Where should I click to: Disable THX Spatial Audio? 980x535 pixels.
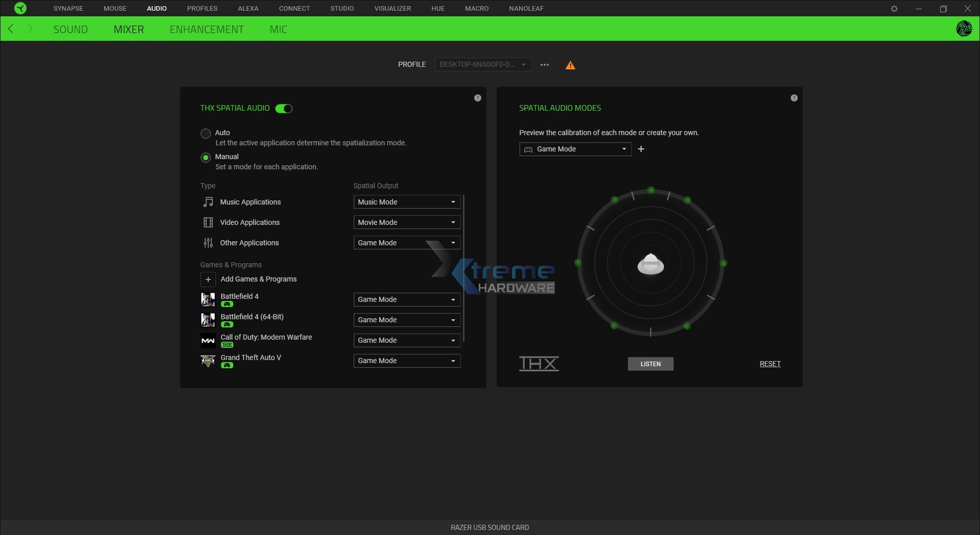click(x=284, y=109)
